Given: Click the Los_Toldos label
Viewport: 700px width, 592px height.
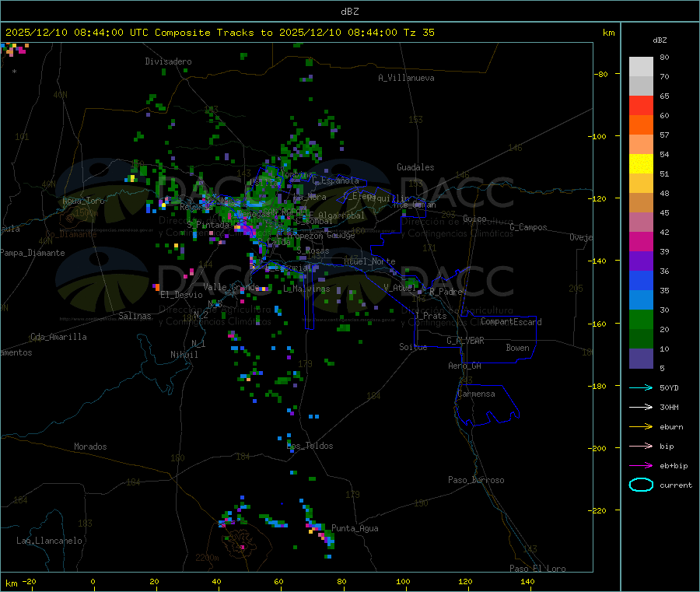Looking at the screenshot, I should [310, 446].
